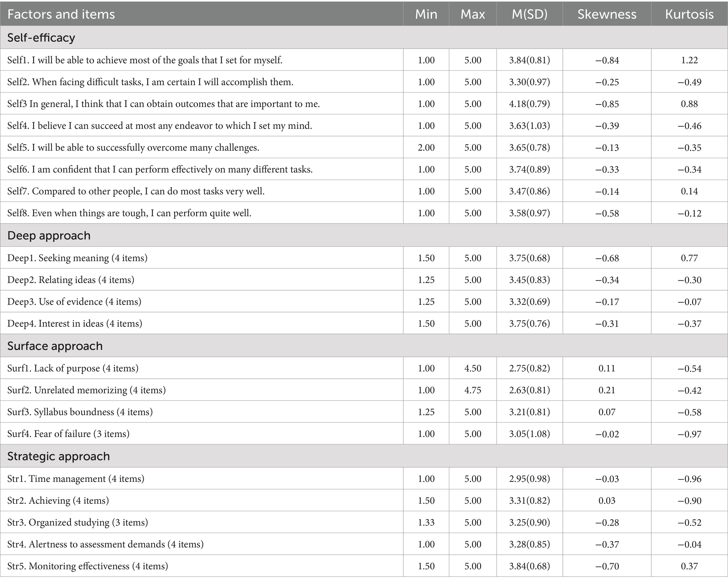Select the 'Self-efficacy' section heading

[41, 37]
